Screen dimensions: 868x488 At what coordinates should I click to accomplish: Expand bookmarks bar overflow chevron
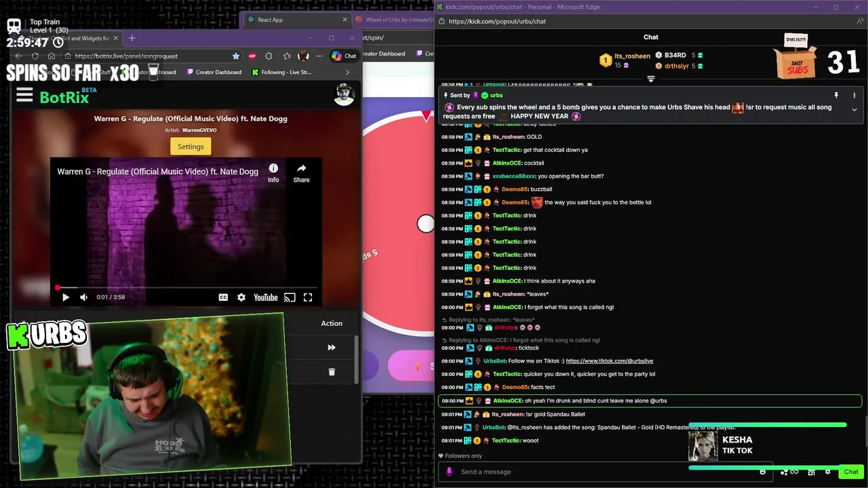pyautogui.click(x=347, y=72)
